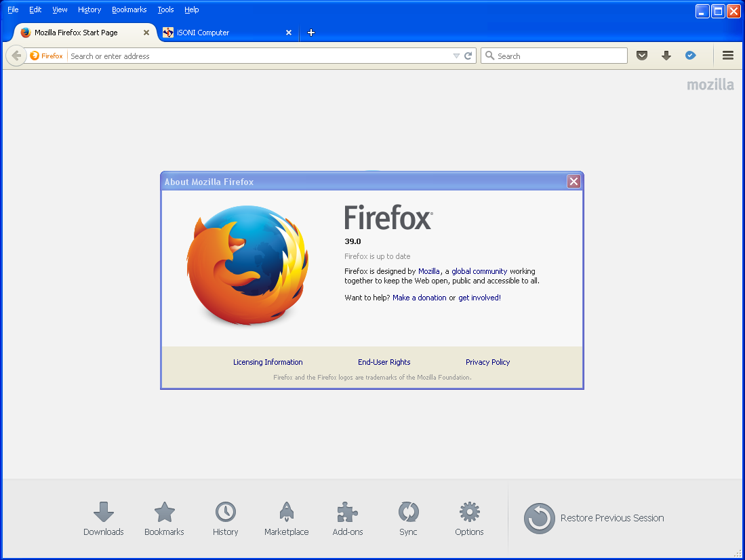Screen dimensions: 745x560
Task: Minimize the Firefox window
Action: pyautogui.click(x=702, y=11)
